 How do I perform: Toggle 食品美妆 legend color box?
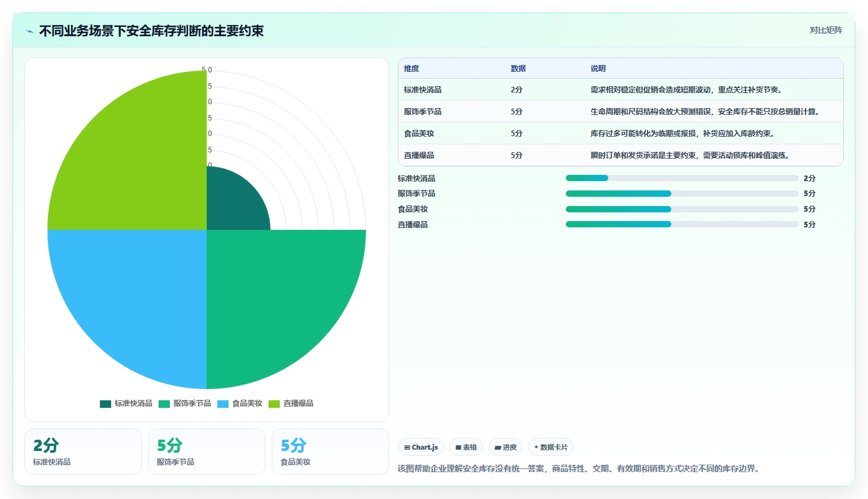pyautogui.click(x=223, y=403)
